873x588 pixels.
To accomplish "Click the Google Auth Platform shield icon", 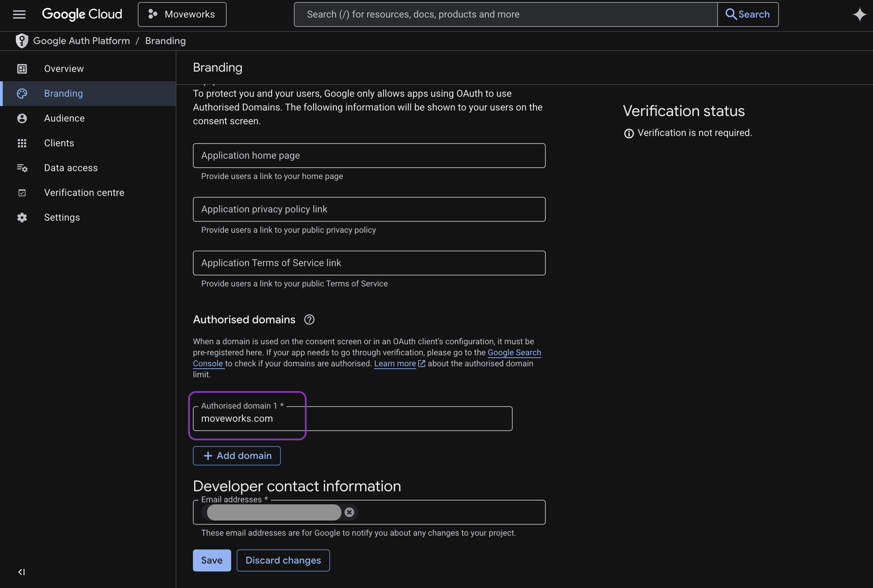I will click(22, 41).
